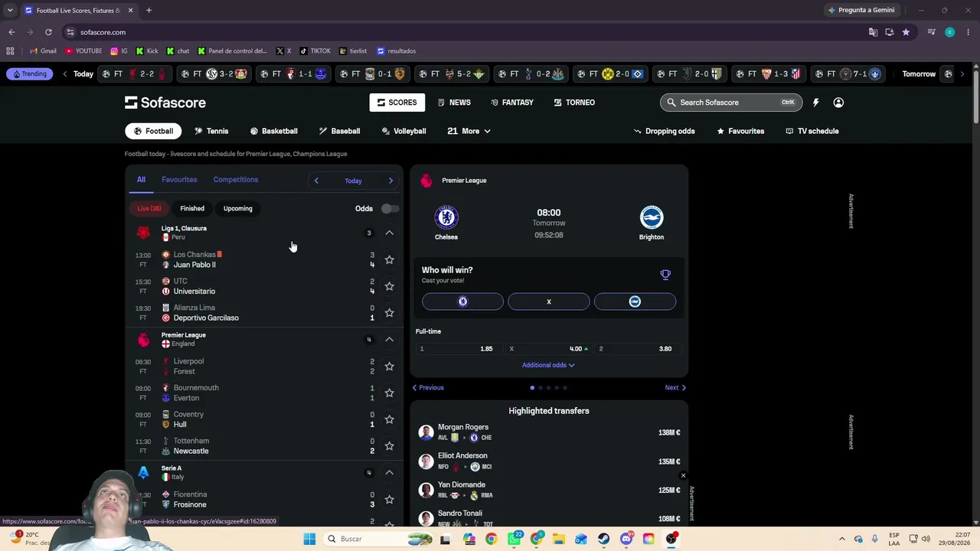Vote for Chelsea to win
This screenshot has width=980, height=551.
(462, 302)
